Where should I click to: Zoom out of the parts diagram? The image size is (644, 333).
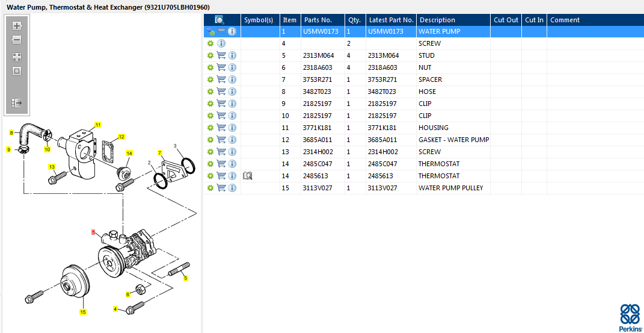[16, 40]
